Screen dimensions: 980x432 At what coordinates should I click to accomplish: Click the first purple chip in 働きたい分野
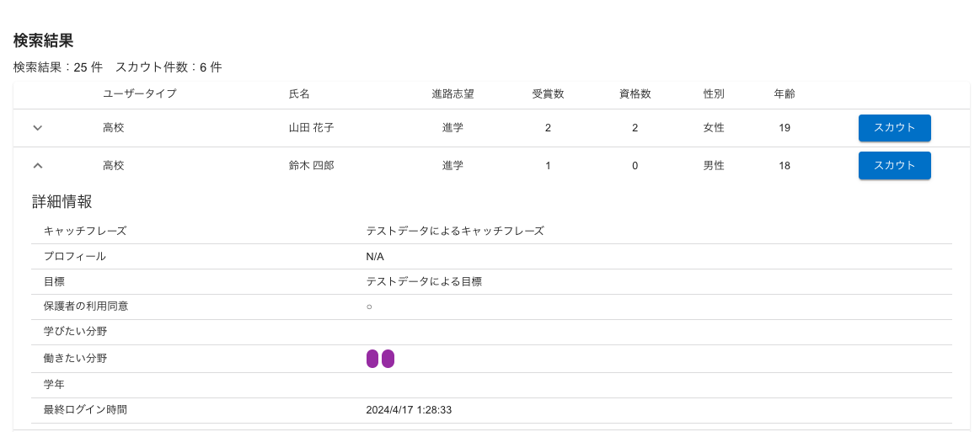tap(372, 359)
